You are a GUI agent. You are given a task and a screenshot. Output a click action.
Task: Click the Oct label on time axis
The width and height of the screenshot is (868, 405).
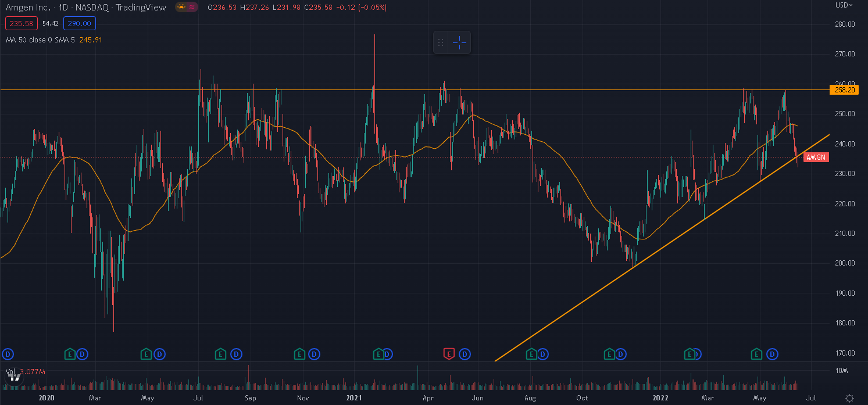(x=583, y=398)
